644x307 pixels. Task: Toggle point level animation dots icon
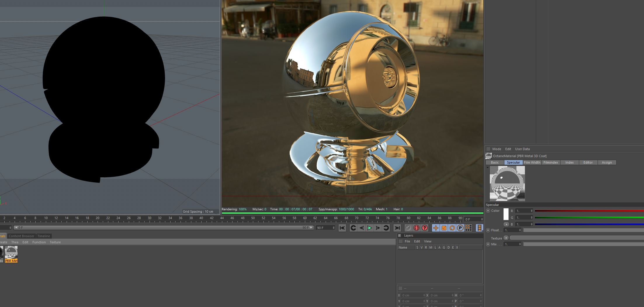pyautogui.click(x=468, y=228)
